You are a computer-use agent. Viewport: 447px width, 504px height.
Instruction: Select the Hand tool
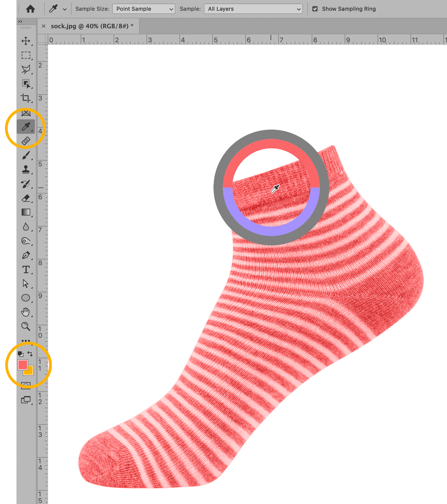coord(26,312)
